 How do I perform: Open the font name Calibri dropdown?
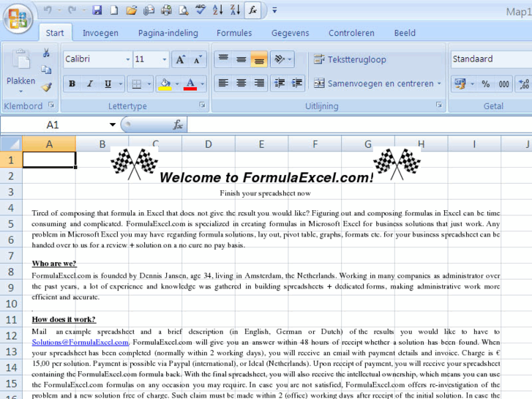point(127,59)
